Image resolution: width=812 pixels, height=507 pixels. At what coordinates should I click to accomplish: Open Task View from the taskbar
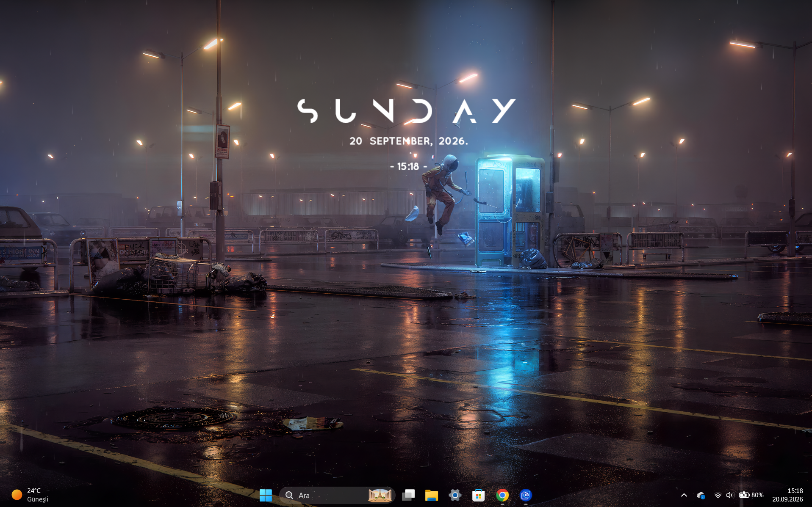click(408, 495)
